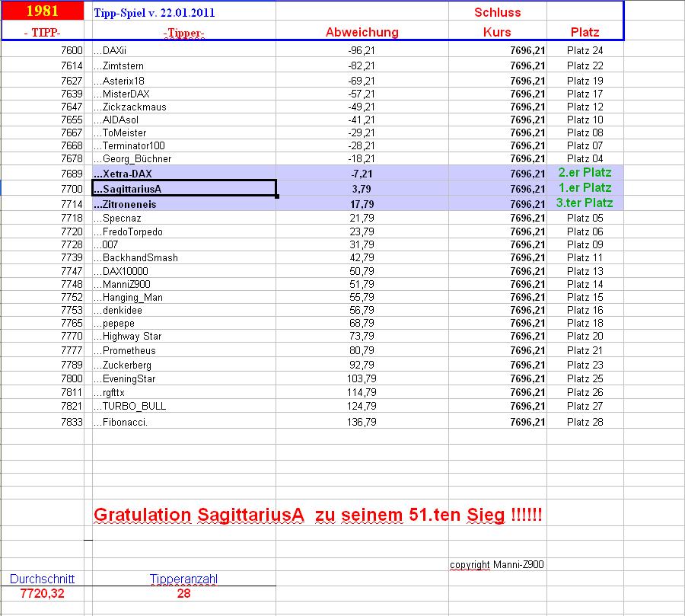
Task: Select the ...Fibonacci. cell
Action: [184, 422]
